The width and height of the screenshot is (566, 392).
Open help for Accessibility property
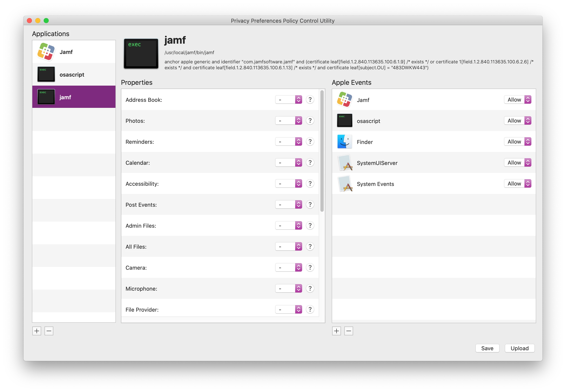click(310, 183)
